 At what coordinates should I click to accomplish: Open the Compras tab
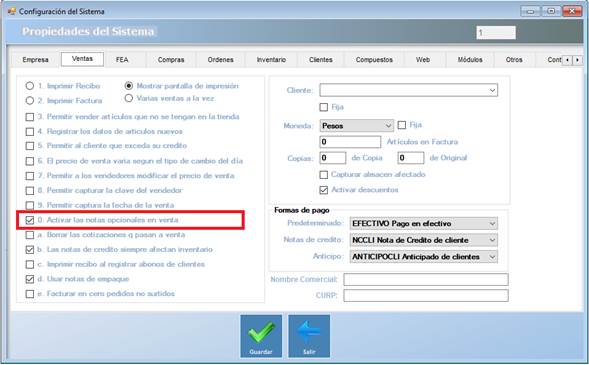coord(171,60)
